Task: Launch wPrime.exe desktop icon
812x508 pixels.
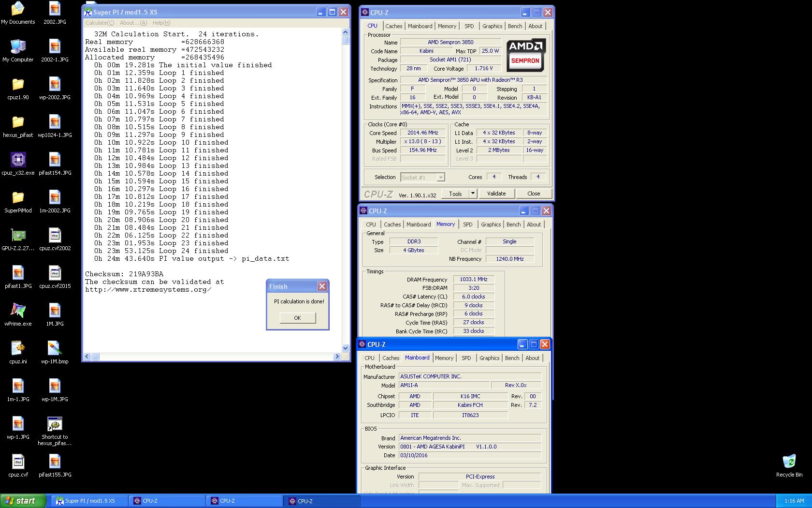Action: click(x=18, y=315)
